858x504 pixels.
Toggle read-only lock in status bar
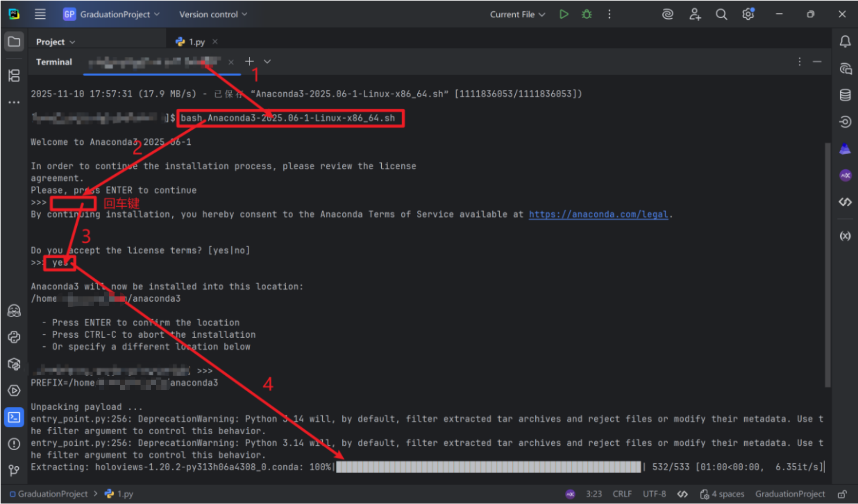coord(842,494)
